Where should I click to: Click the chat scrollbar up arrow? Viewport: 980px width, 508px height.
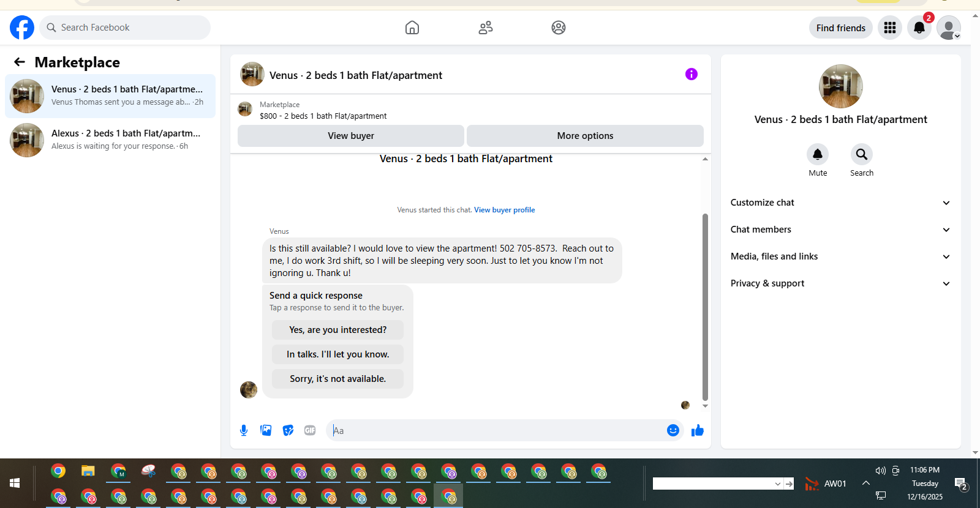(x=705, y=159)
